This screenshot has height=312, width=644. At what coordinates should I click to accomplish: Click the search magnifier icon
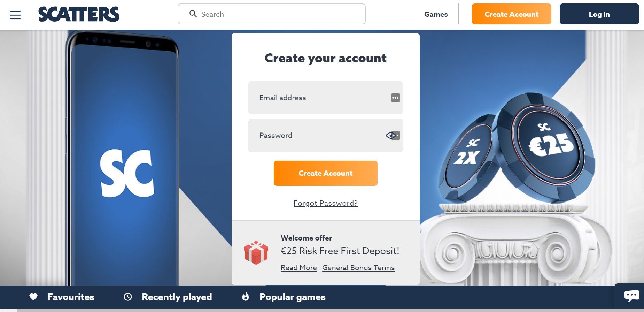coord(193,14)
